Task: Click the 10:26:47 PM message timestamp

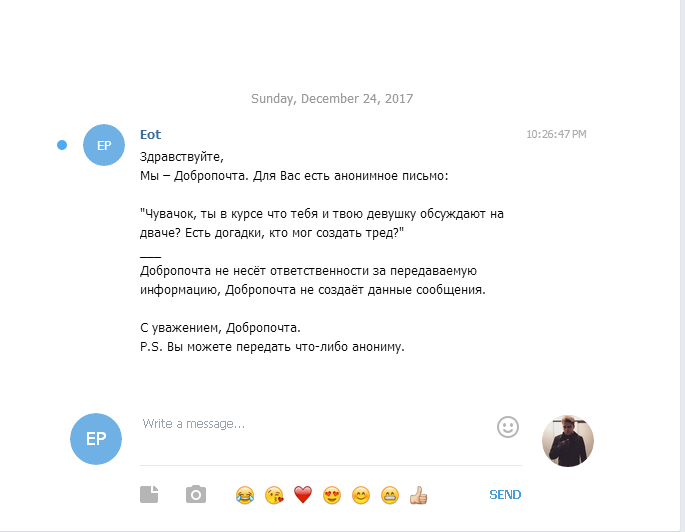Action: [x=556, y=134]
